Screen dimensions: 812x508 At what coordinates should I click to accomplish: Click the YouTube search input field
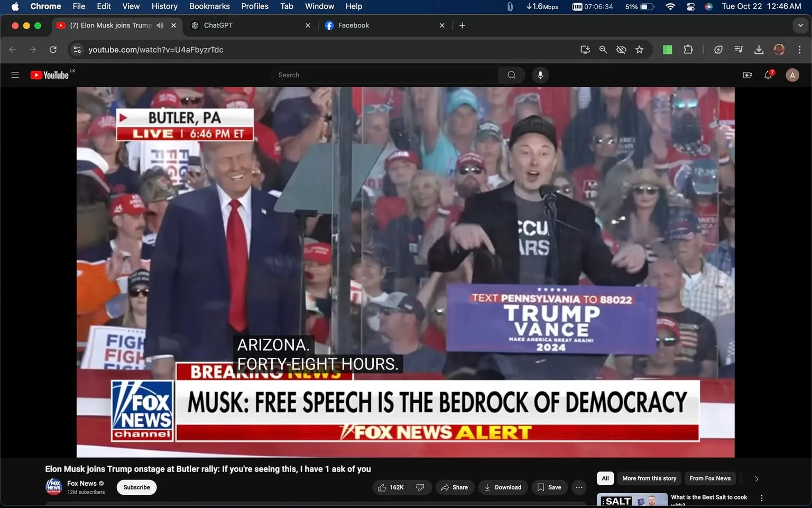pyautogui.click(x=385, y=75)
